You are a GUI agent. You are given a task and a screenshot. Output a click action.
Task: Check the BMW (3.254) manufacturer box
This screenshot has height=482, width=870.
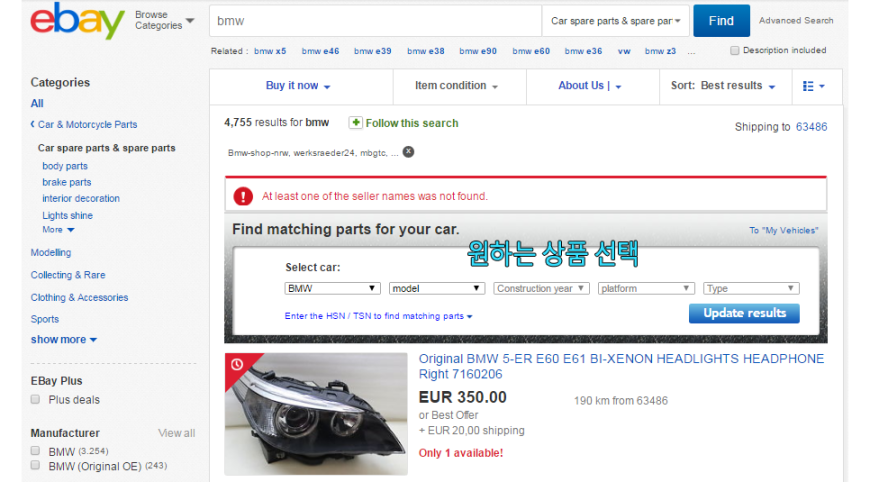[x=36, y=451]
